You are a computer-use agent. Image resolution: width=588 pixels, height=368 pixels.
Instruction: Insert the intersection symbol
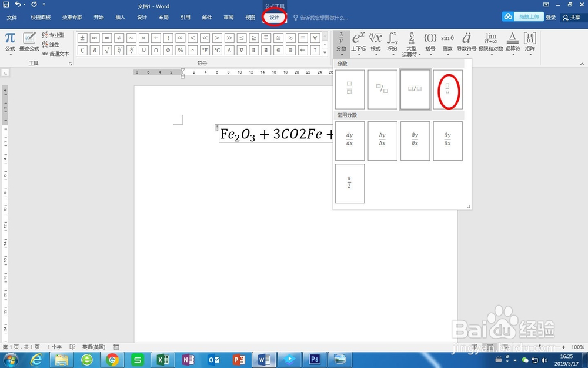(156, 50)
